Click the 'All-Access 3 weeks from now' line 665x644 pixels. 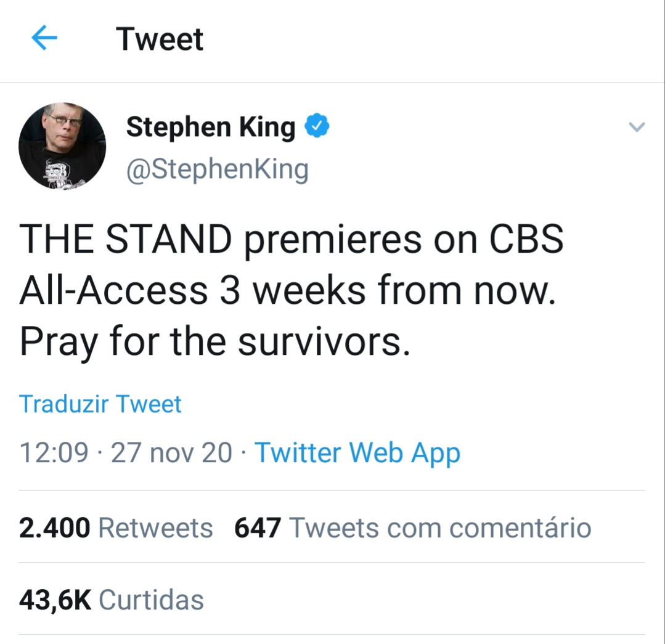point(288,290)
